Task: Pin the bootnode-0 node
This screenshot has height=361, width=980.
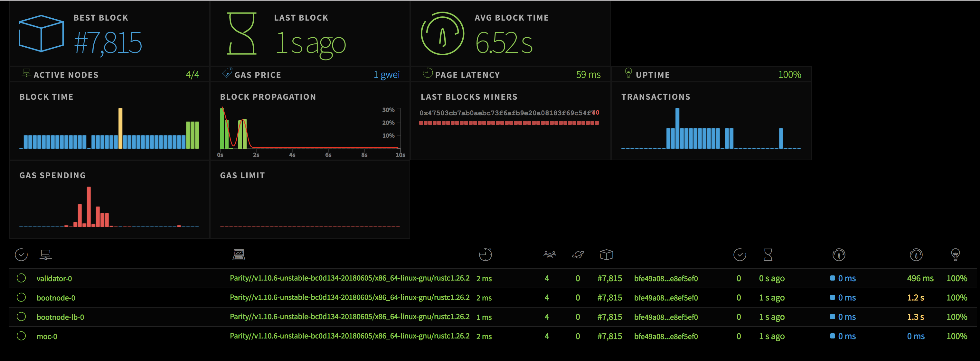Action: 21,298
